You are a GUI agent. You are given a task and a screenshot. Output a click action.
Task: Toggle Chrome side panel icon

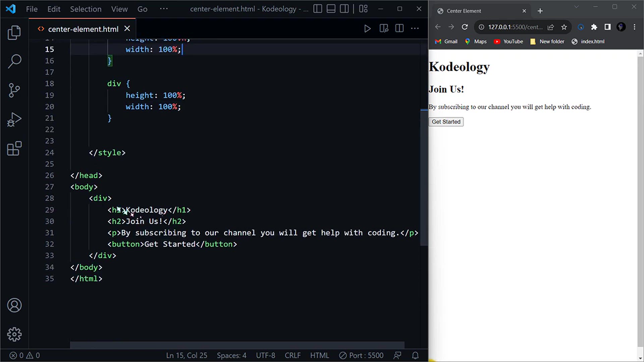pos(607,27)
